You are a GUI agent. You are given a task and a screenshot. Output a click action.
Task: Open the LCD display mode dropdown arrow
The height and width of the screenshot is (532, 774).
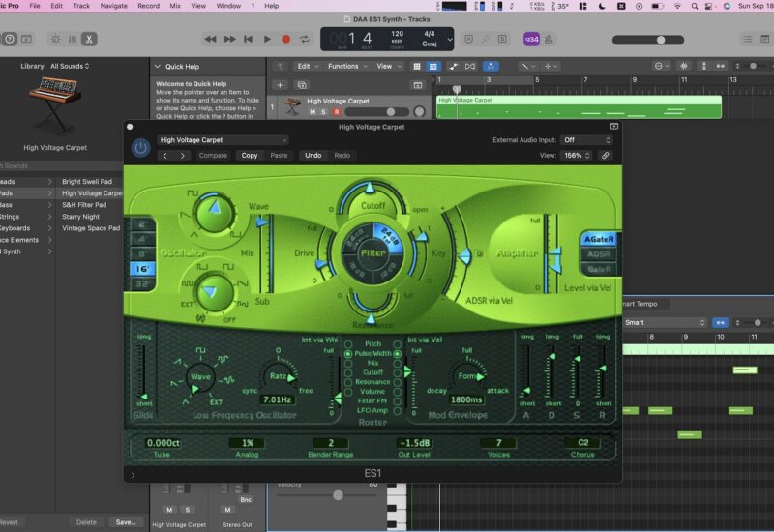click(x=449, y=39)
